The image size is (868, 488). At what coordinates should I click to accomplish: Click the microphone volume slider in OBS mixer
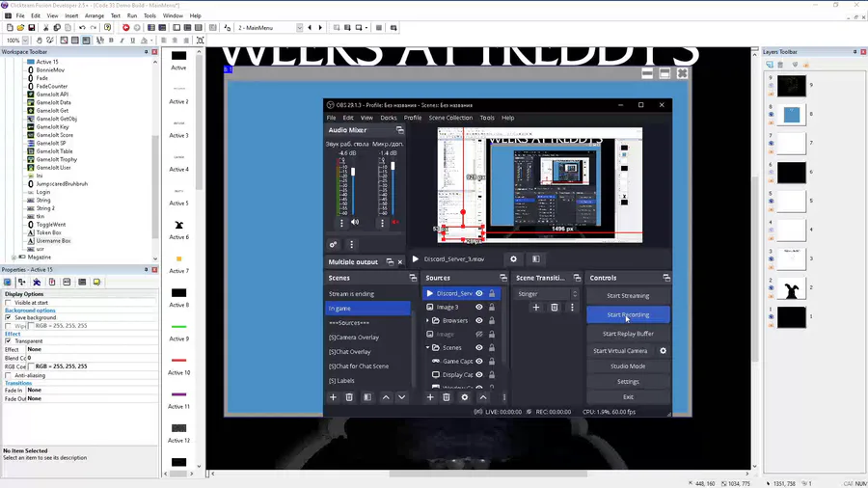pos(393,187)
